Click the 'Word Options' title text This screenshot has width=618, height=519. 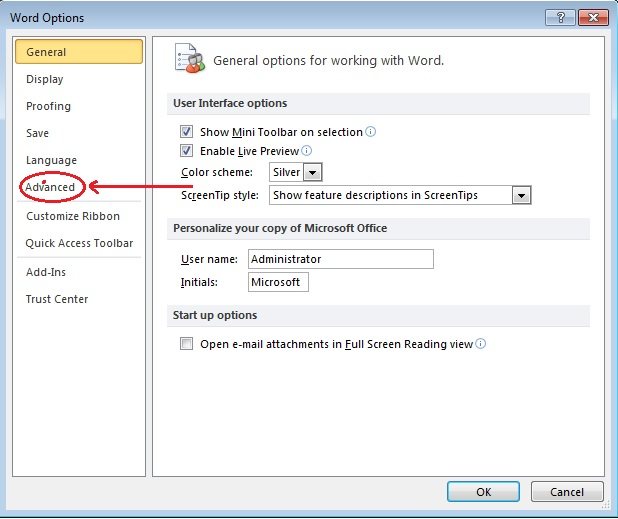[47, 18]
